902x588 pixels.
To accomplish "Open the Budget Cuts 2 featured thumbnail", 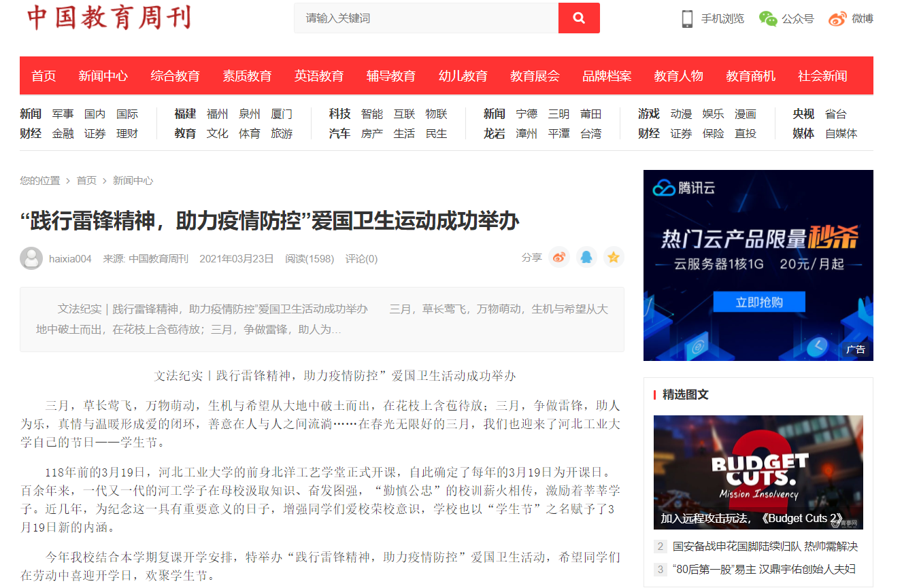I will click(758, 472).
